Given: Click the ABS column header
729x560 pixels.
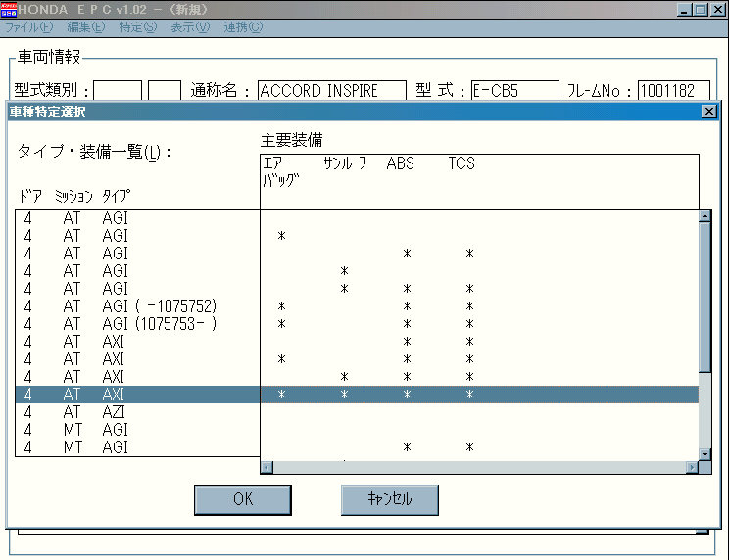Looking at the screenshot, I should (401, 163).
